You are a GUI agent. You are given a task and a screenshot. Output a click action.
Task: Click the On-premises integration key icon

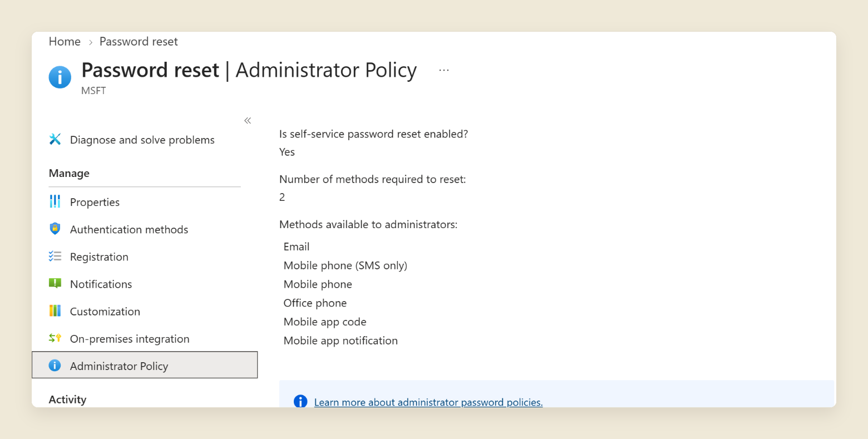coord(55,338)
